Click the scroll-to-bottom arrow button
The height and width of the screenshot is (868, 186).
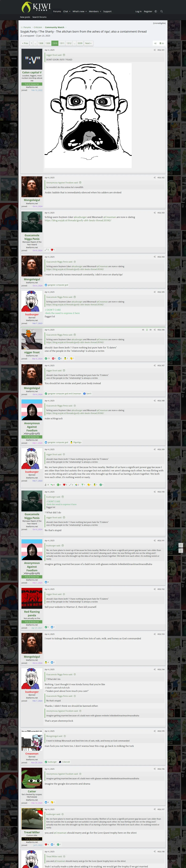181,550
